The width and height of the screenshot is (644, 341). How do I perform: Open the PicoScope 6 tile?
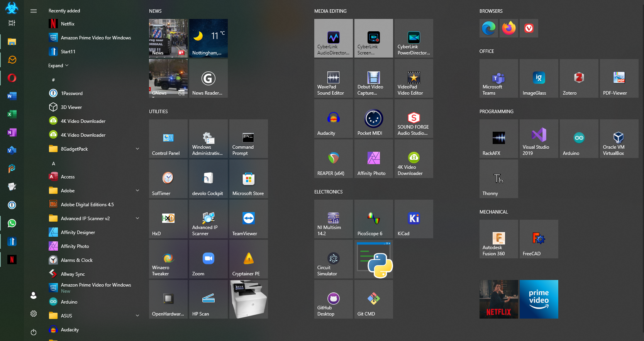click(x=374, y=219)
